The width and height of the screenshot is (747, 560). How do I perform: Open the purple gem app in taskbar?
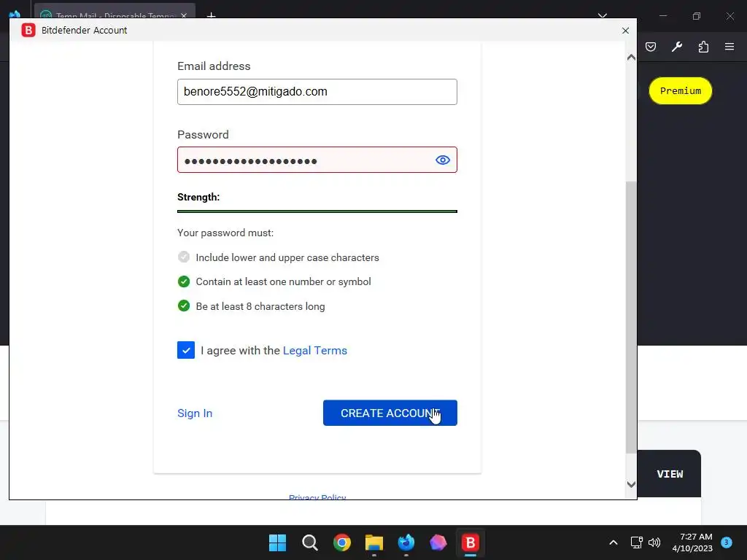pyautogui.click(x=438, y=542)
